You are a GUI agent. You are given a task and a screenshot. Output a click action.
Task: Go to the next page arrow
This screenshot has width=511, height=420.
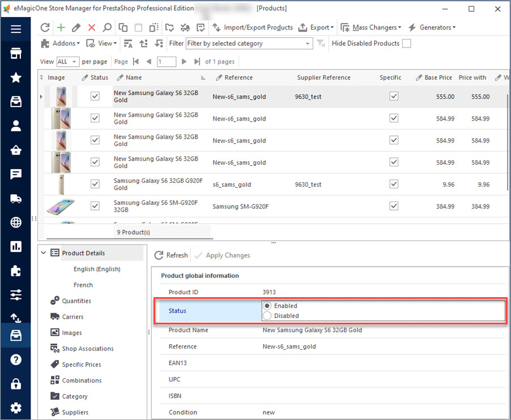[x=184, y=62]
